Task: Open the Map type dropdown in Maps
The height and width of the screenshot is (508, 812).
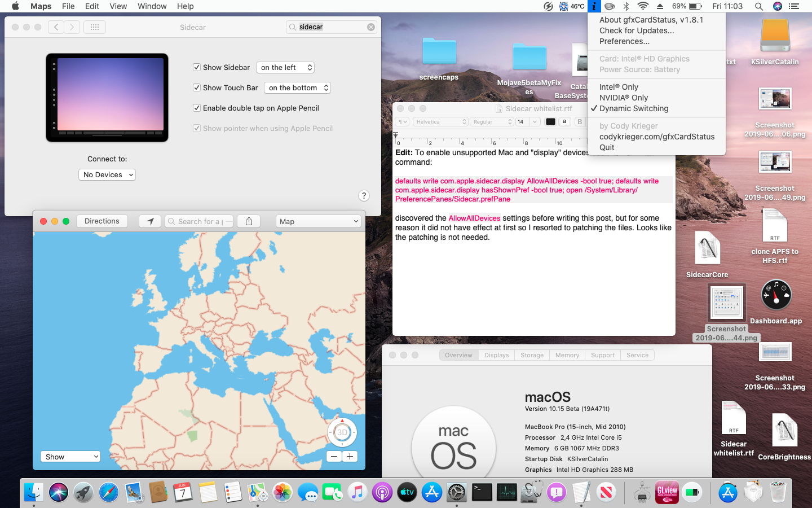Action: pos(319,221)
